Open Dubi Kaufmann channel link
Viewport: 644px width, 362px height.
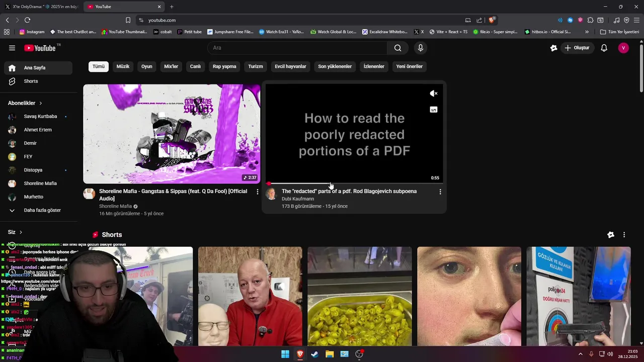click(298, 199)
